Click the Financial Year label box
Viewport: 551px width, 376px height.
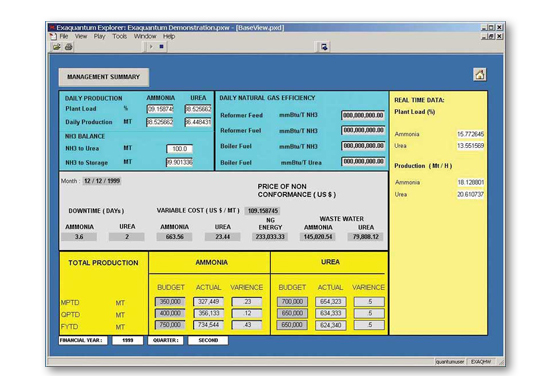(x=83, y=340)
